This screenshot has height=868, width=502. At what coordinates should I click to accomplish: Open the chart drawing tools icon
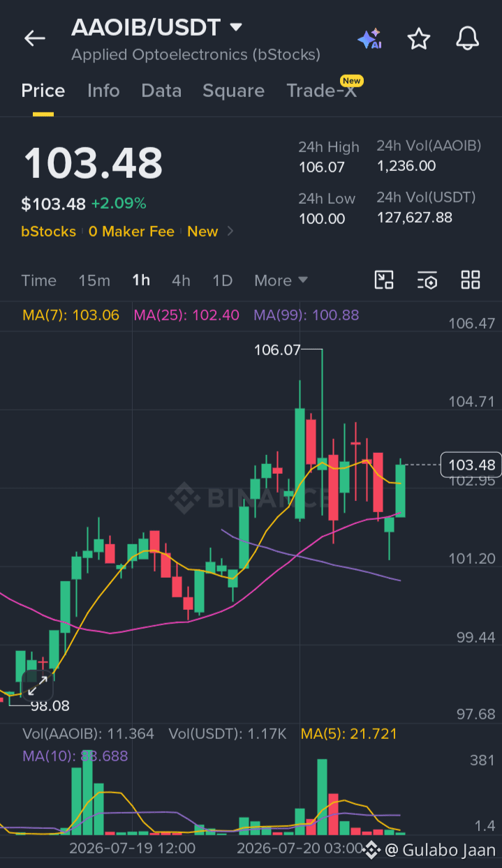(x=384, y=280)
